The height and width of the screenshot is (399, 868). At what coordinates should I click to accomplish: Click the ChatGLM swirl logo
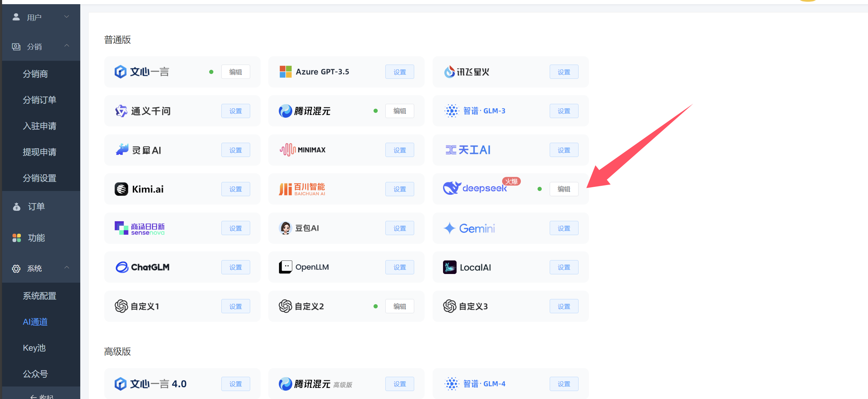point(122,267)
